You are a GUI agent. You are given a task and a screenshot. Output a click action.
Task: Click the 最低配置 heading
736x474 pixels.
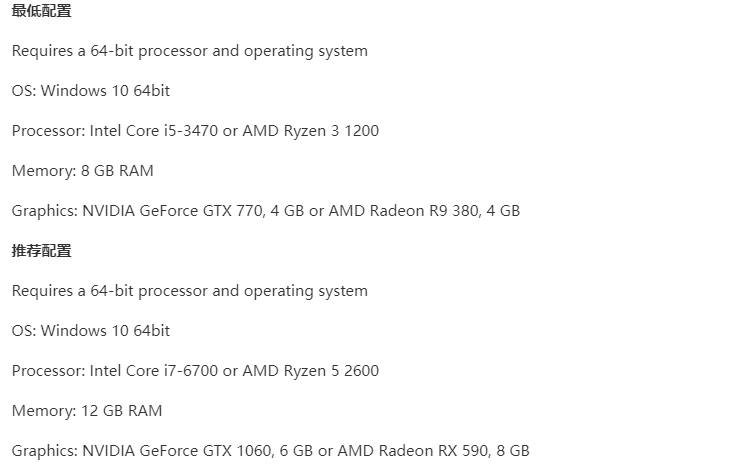[41, 10]
